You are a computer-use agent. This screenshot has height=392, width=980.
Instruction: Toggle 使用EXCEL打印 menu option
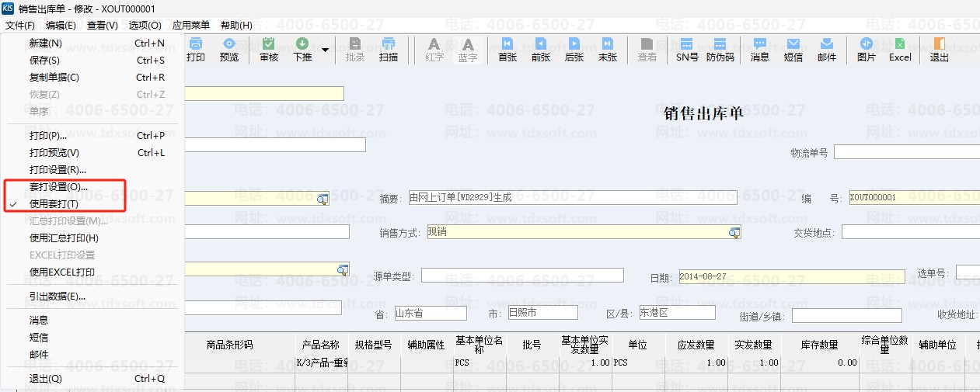(x=92, y=272)
